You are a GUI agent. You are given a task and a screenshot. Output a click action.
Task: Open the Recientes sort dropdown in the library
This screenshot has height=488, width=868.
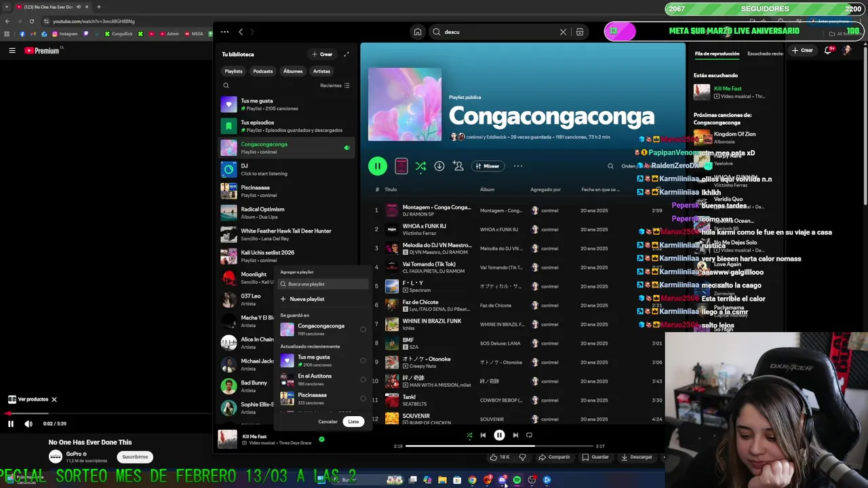point(335,85)
